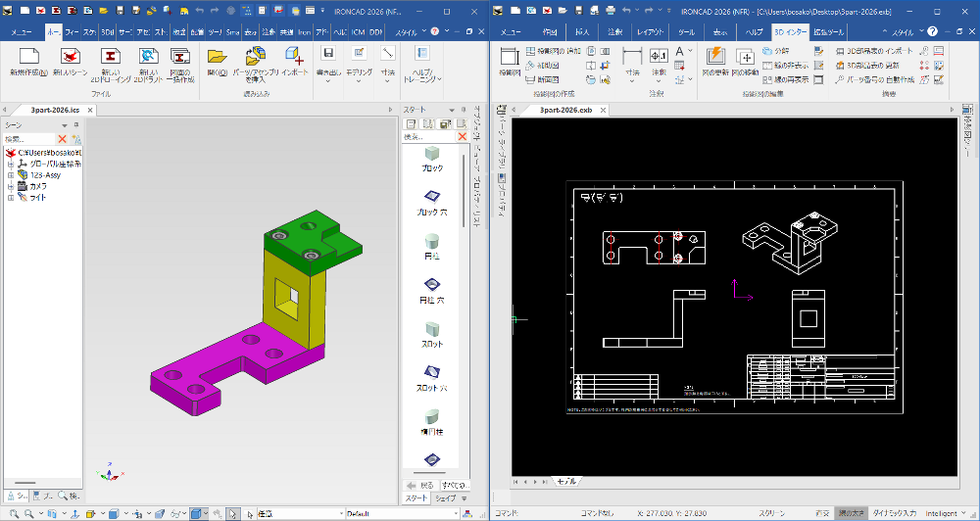Click 補助図 in drawing ribbon
Viewport: 980px width, 521px height.
click(x=541, y=65)
